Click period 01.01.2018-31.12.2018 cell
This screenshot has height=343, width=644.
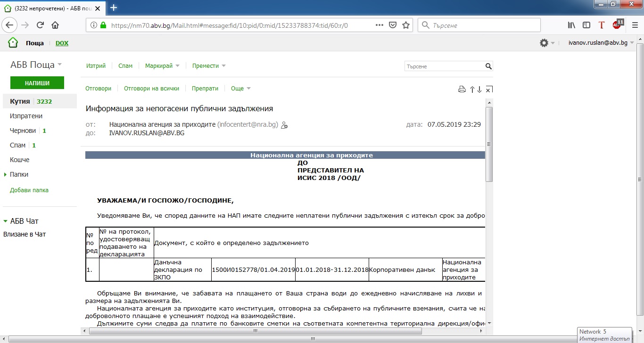(x=332, y=270)
